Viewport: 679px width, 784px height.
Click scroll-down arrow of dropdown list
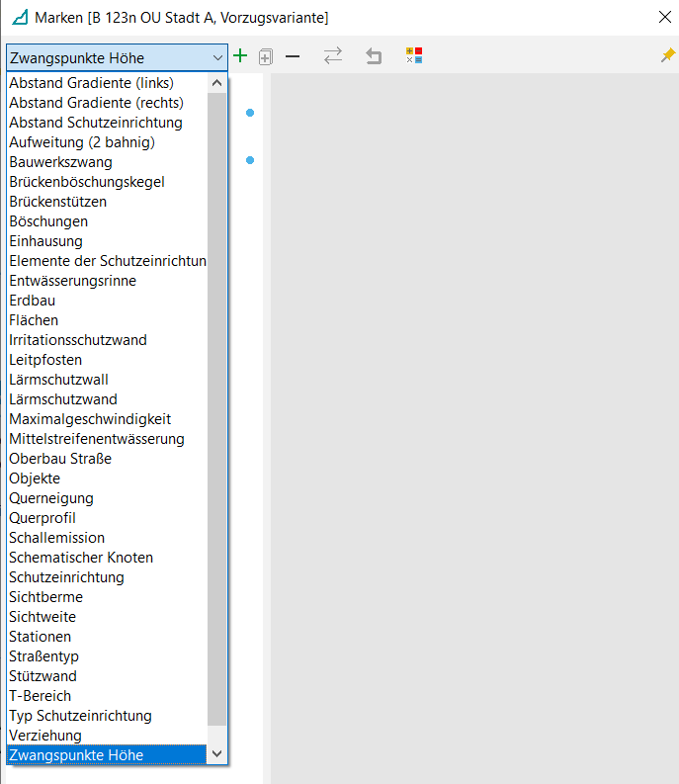coord(217,754)
